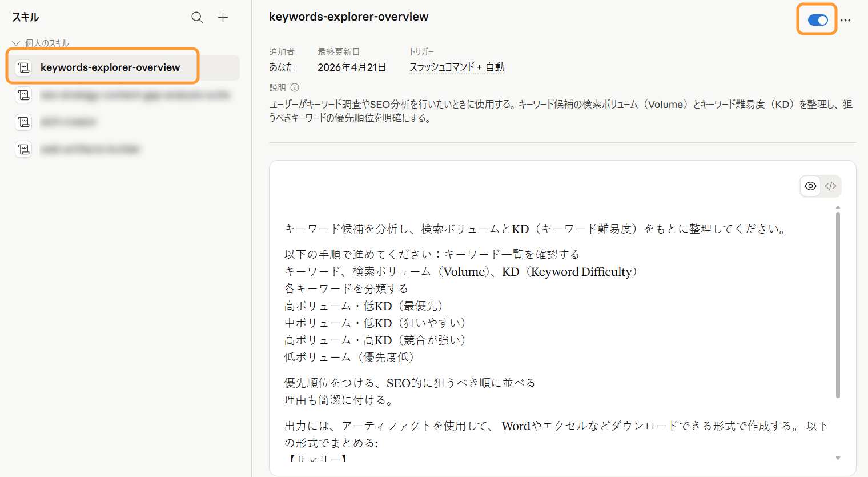Click the scrollbar up arrow in content
This screenshot has width=868, height=477.
click(x=838, y=207)
